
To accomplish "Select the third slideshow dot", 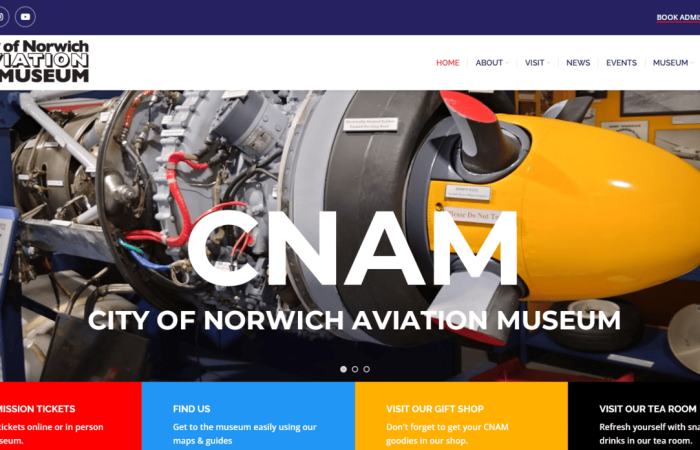I will pos(367,369).
